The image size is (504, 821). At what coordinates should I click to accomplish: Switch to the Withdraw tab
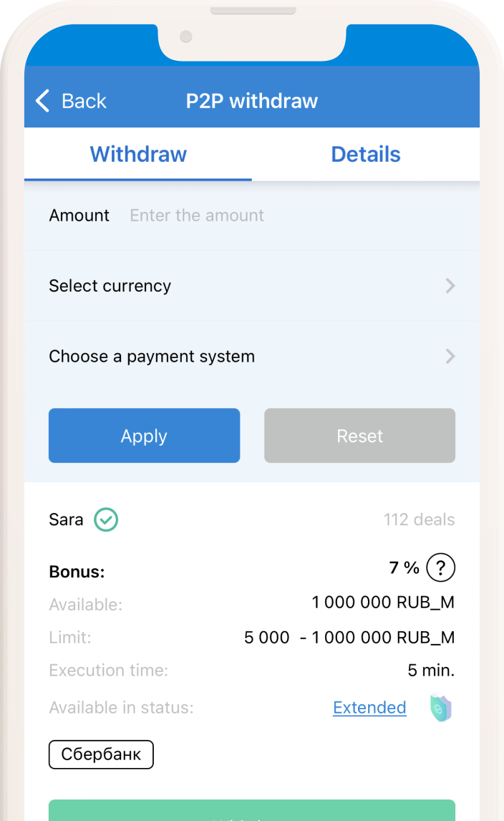(138, 154)
